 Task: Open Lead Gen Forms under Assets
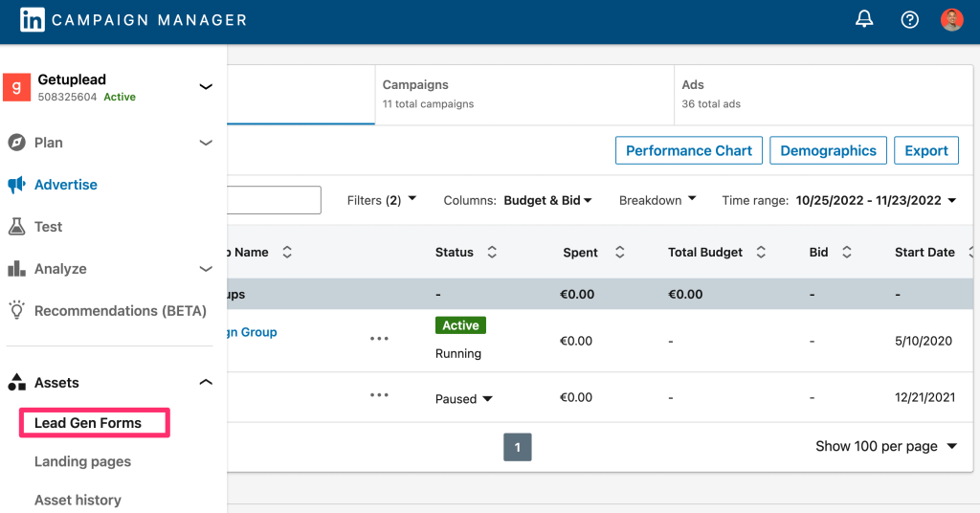pyautogui.click(x=87, y=423)
